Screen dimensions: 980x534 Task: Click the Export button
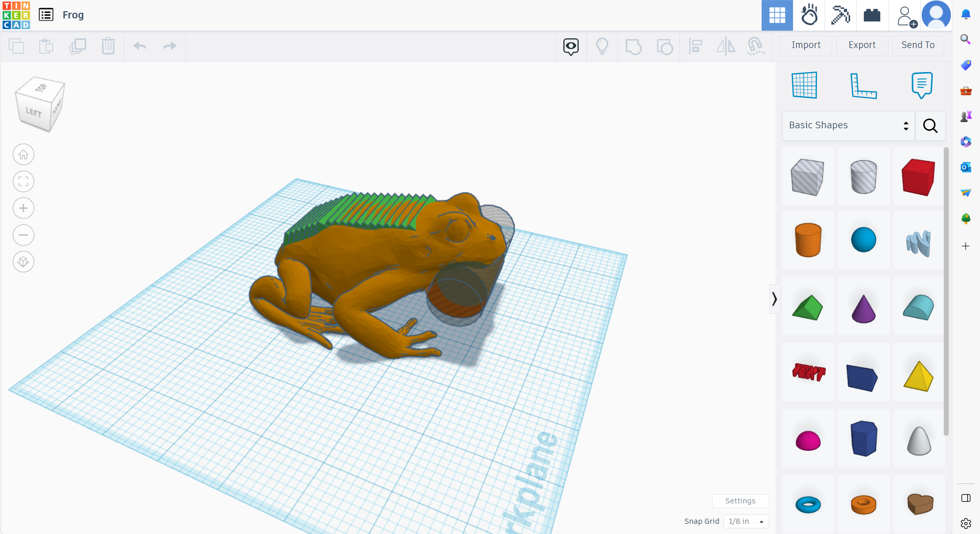[862, 45]
